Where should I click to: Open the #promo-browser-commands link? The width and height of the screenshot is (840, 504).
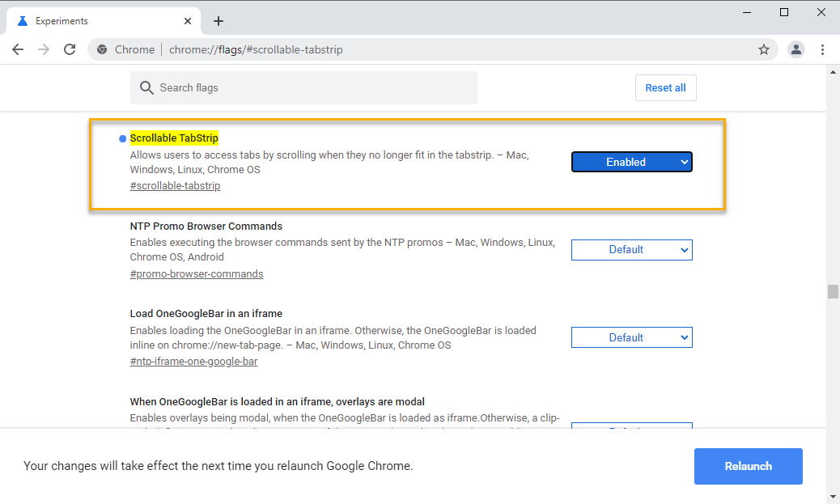(x=197, y=273)
